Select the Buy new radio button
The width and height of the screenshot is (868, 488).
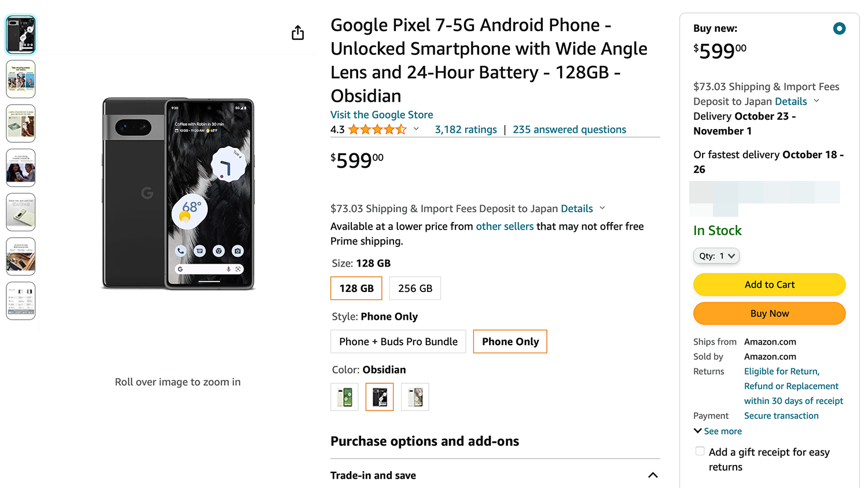[x=839, y=28]
